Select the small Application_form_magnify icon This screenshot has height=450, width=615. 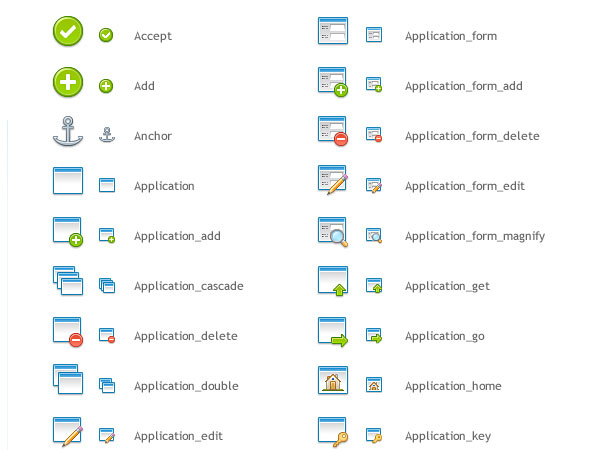374,235
